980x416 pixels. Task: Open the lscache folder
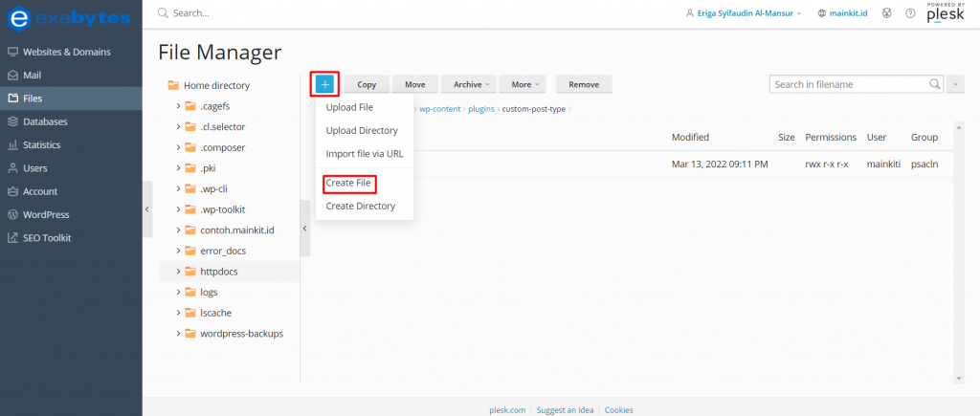tap(215, 313)
